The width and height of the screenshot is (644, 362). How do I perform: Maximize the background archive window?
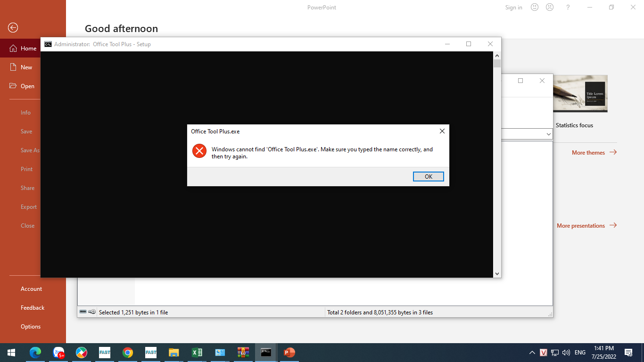tap(520, 81)
